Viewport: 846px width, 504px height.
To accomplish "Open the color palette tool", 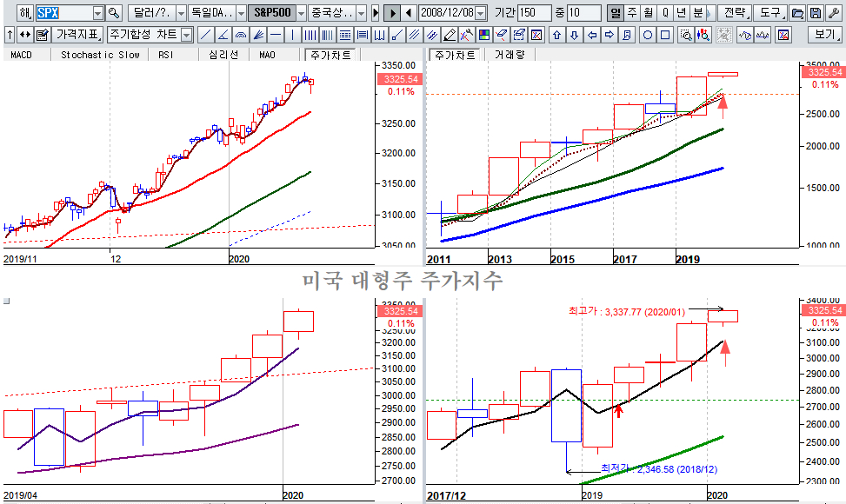I will tap(484, 35).
